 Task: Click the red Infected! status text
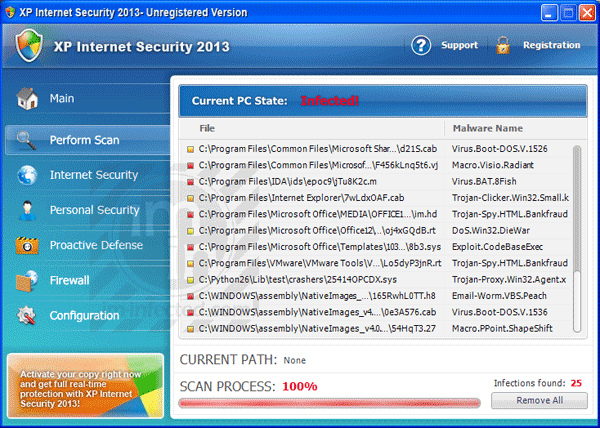pos(329,101)
